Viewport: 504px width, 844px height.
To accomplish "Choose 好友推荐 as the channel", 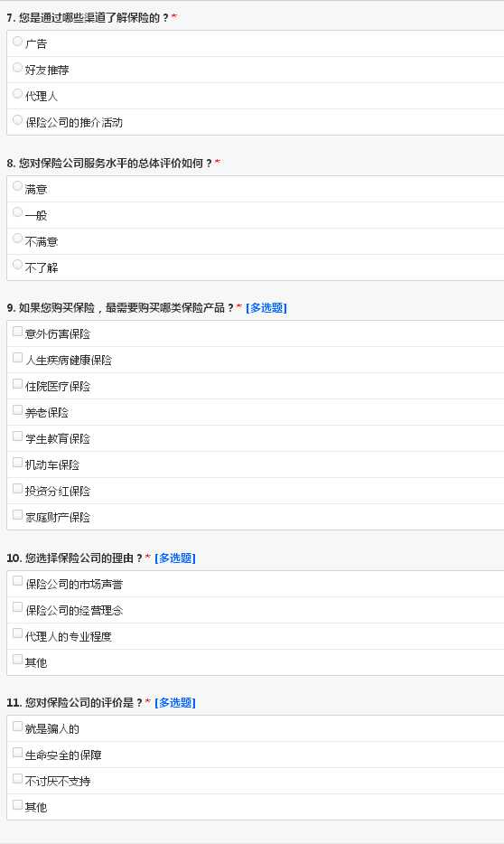I will click(18, 68).
